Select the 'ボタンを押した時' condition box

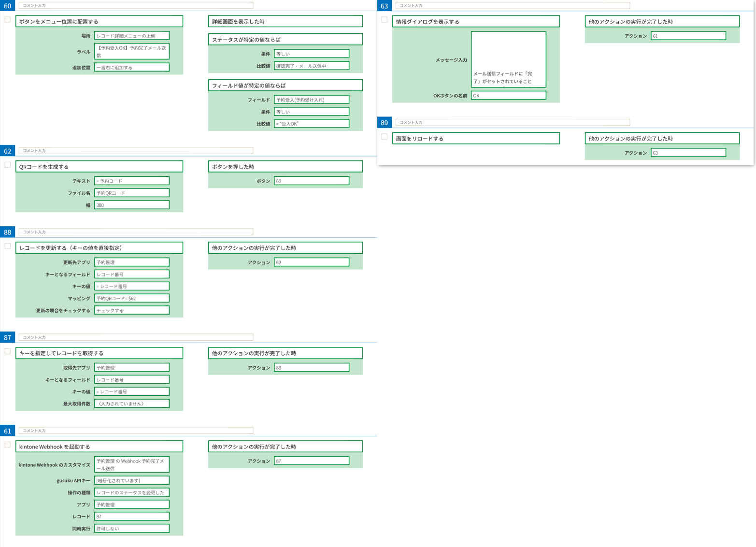point(285,167)
